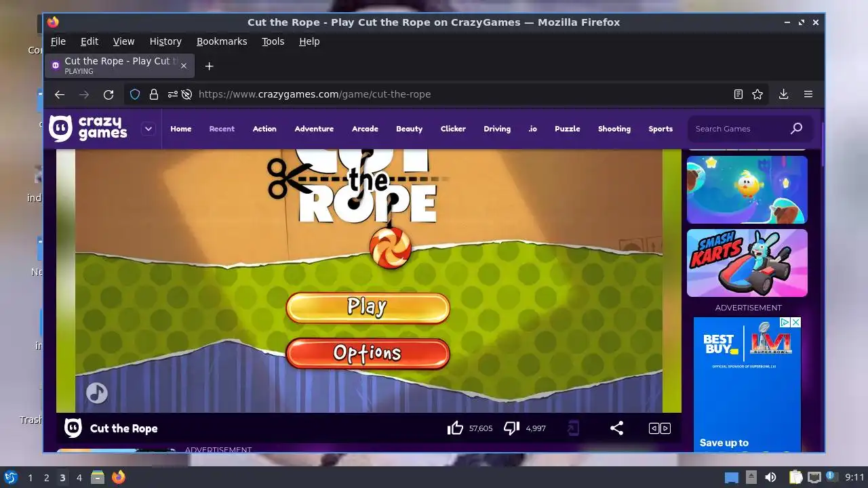Share the Cut the Rope game
Screen dimensions: 868x488
(616, 428)
